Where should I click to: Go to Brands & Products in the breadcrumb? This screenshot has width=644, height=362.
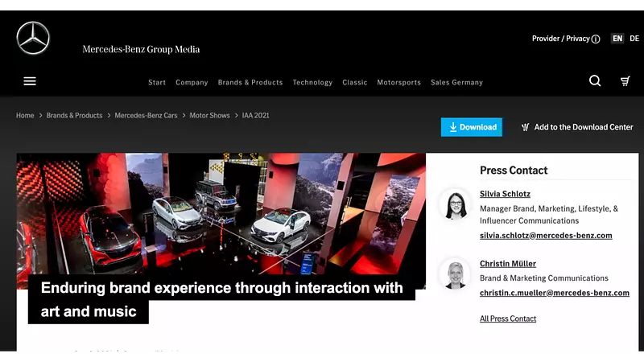[x=74, y=115]
